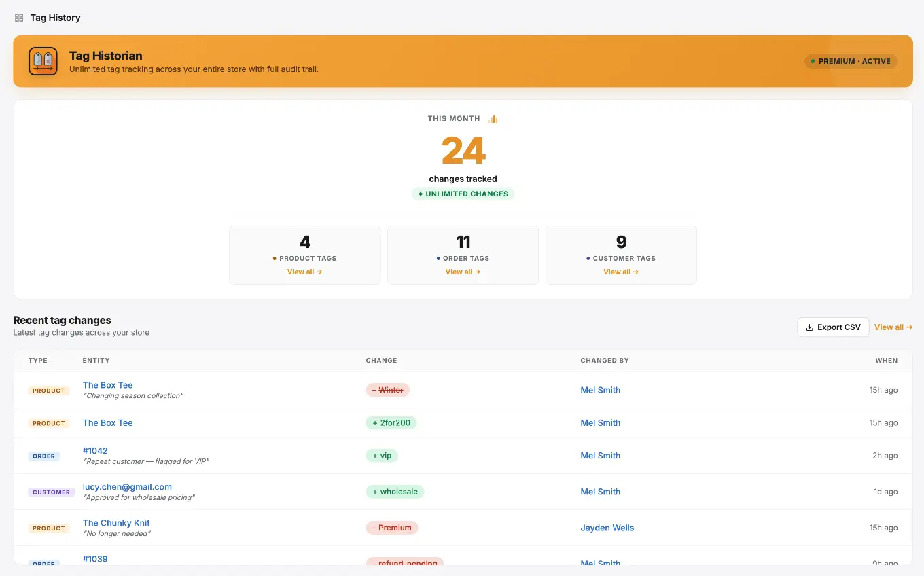924x576 pixels.
Task: Click the removed Winter tag
Action: pos(388,390)
